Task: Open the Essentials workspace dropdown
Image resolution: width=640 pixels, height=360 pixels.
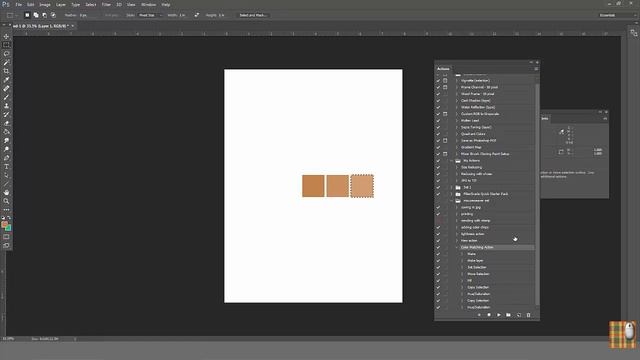Action: (x=617, y=15)
